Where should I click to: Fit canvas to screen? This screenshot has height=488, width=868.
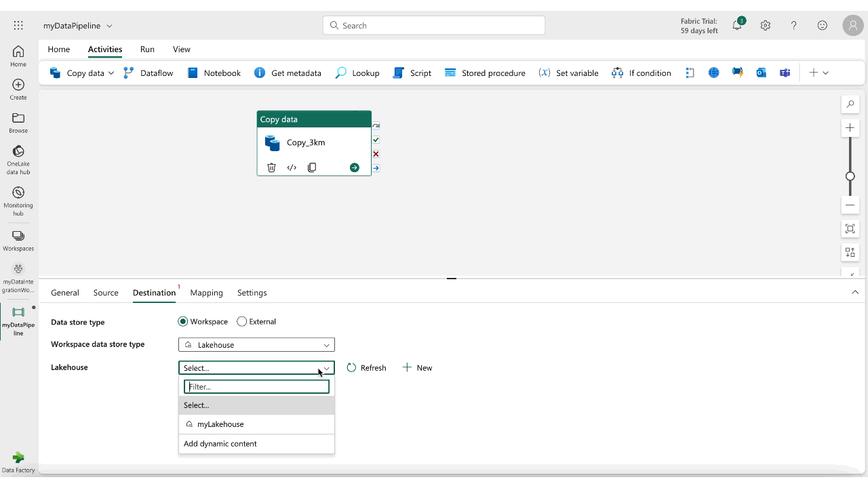pos(850,228)
